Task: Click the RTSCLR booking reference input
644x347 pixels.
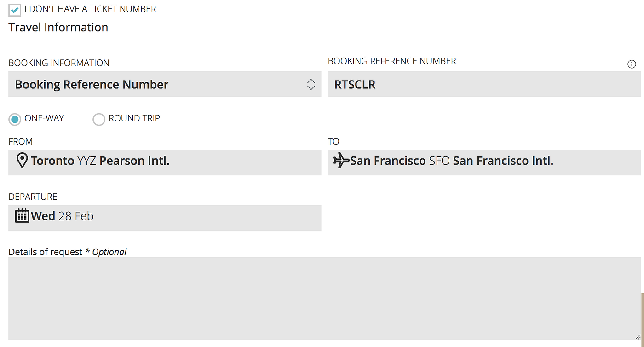Action: [x=484, y=84]
